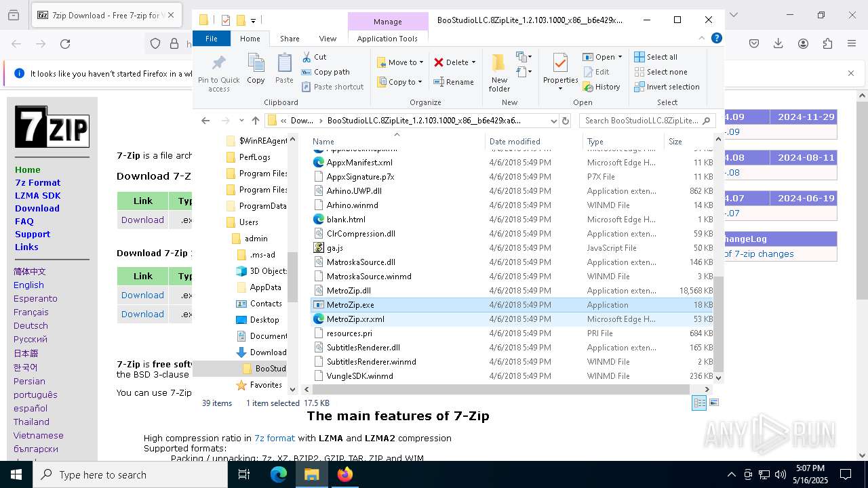
Task: Open History from the ribbon
Action: point(601,87)
